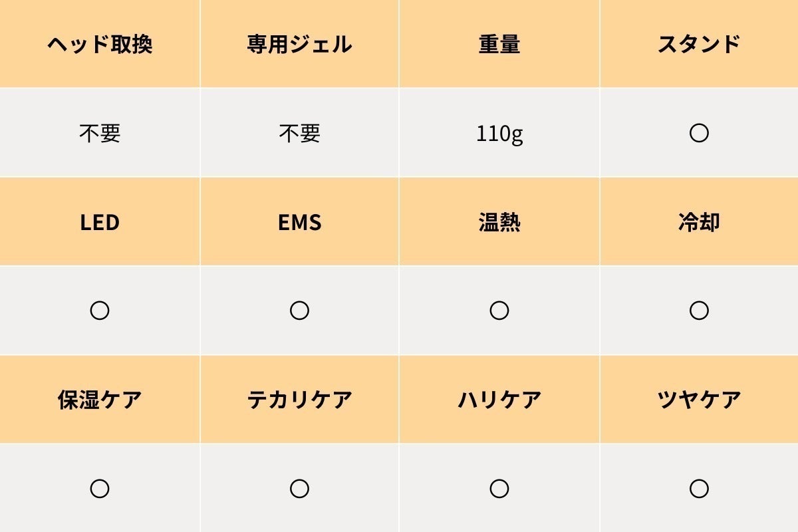Screen dimensions: 798x532
Task: Click the circle mark under EMS
Action: pos(299,311)
